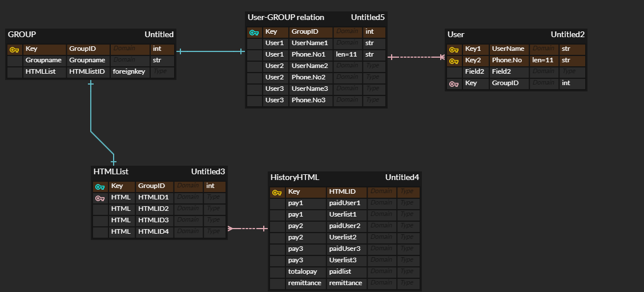Click the Userlist2 field
This screenshot has width=644, height=292.
click(x=346, y=238)
